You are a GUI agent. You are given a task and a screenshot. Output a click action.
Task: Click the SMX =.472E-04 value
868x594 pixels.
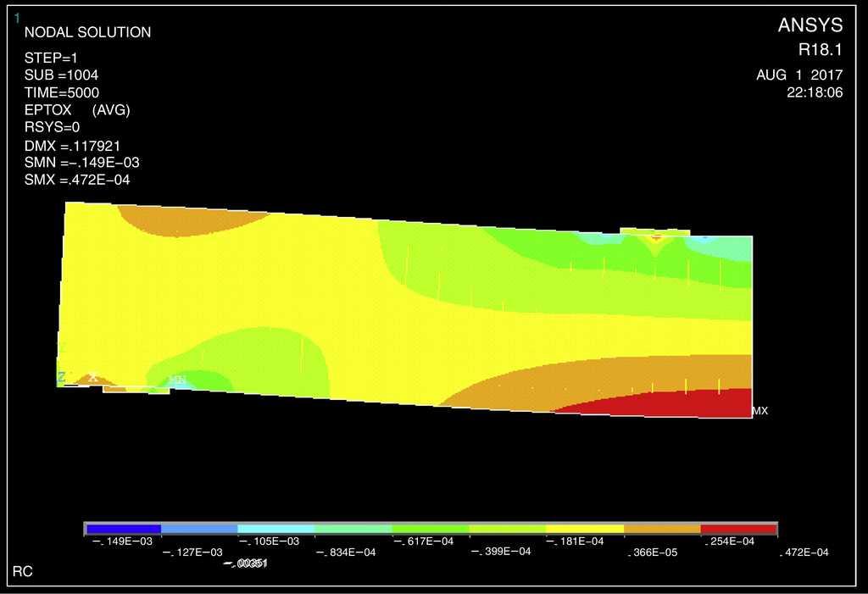point(77,180)
